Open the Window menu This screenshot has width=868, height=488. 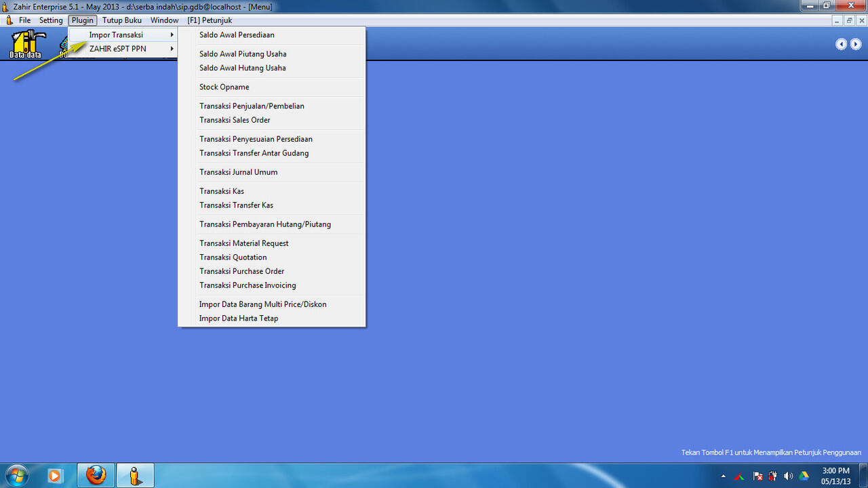(165, 20)
